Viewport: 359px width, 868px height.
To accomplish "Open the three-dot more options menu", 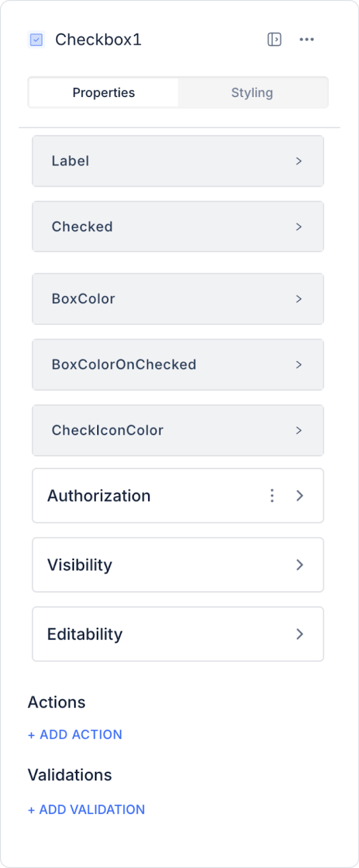I will (x=307, y=40).
